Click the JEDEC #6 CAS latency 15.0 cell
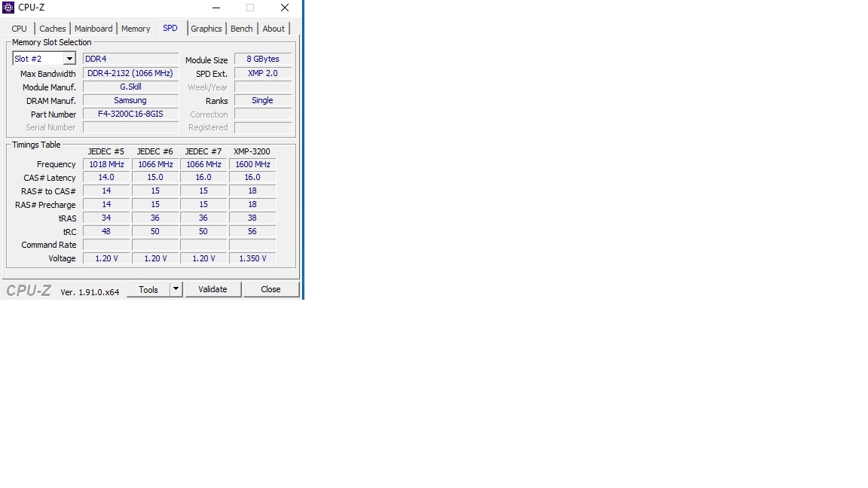 coord(155,178)
